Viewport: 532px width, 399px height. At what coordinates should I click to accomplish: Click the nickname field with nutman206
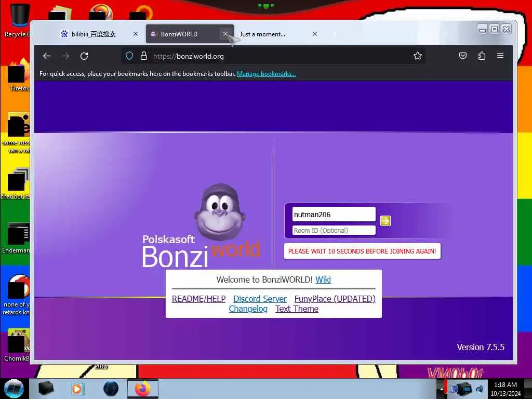click(x=334, y=214)
